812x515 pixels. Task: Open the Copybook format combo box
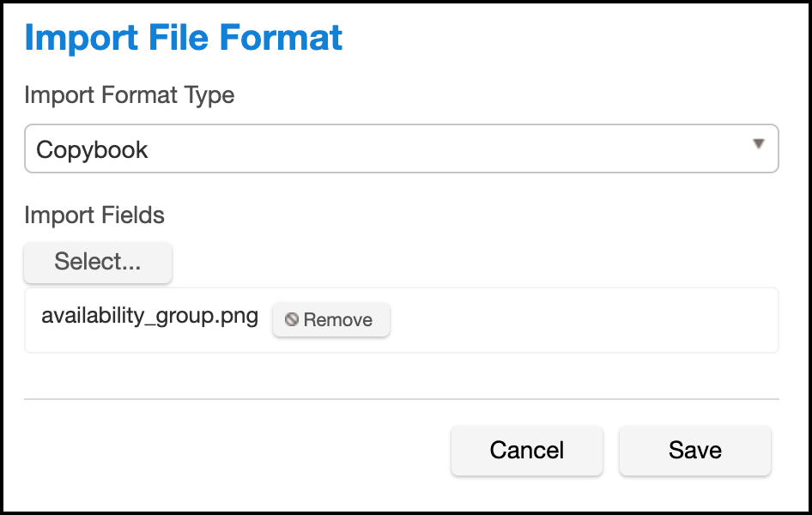[x=401, y=148]
